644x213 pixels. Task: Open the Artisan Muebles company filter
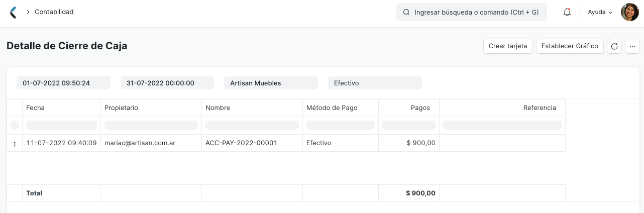click(271, 83)
